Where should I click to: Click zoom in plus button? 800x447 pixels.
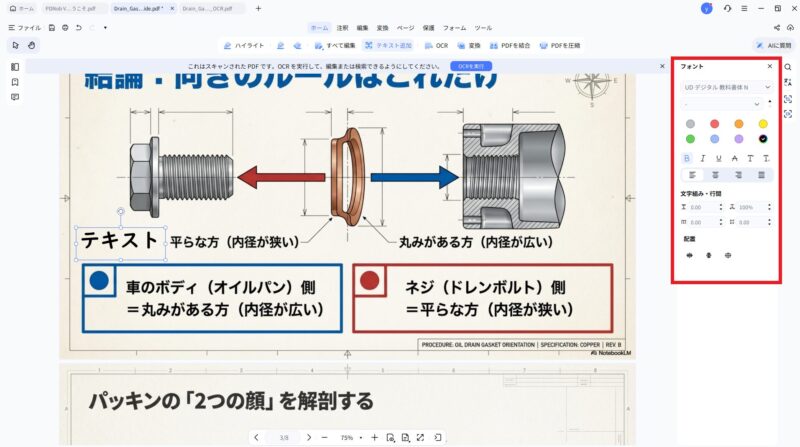(x=374, y=438)
